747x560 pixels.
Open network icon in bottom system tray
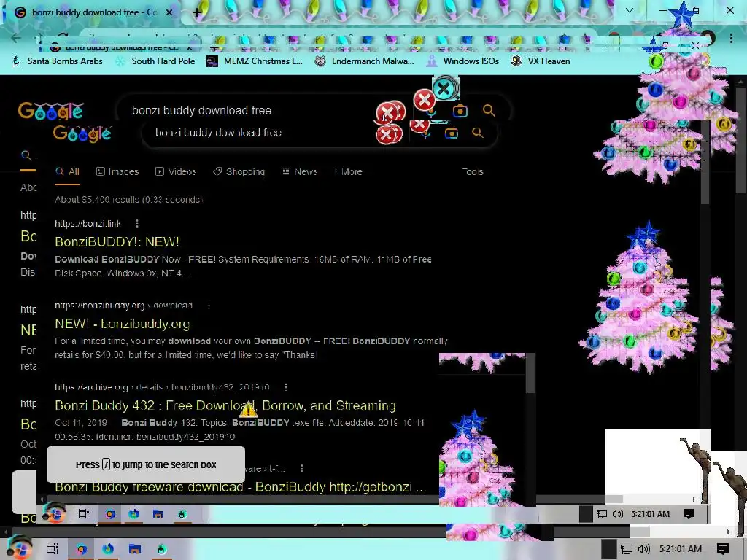click(627, 549)
